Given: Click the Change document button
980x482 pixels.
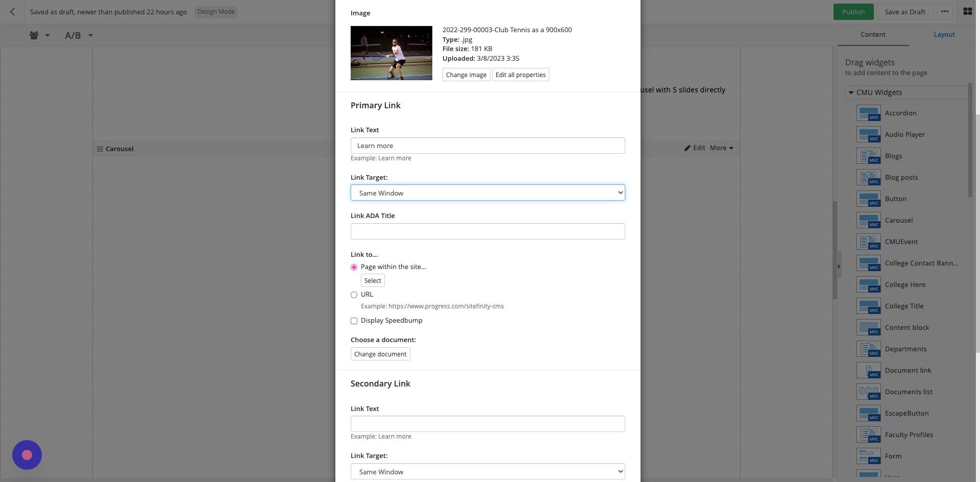Looking at the screenshot, I should click(380, 354).
